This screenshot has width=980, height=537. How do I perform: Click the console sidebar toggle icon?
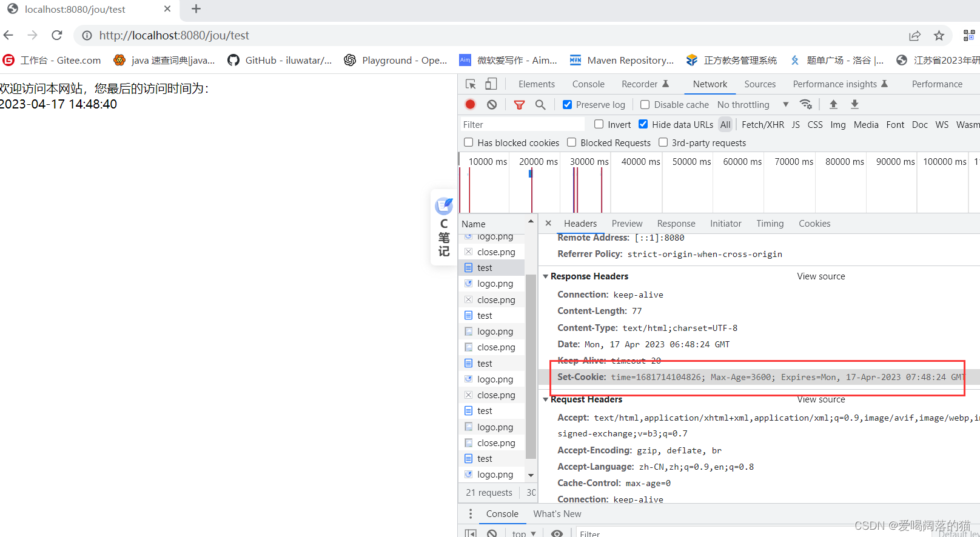471,533
